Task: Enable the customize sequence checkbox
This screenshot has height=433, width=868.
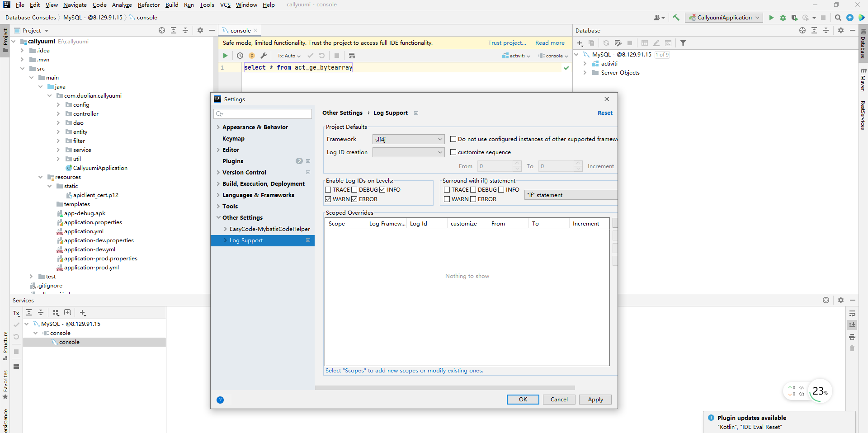Action: tap(453, 152)
